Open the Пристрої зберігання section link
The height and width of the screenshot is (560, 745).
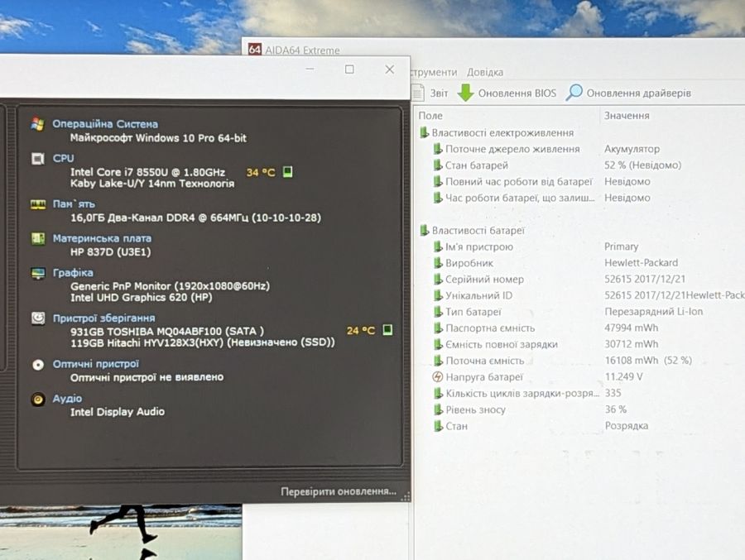[x=103, y=318]
